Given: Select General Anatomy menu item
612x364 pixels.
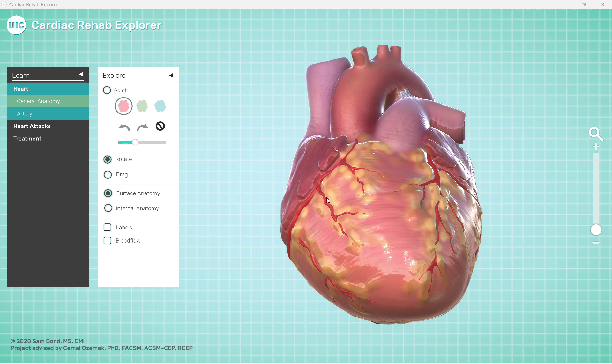Looking at the screenshot, I should point(48,101).
